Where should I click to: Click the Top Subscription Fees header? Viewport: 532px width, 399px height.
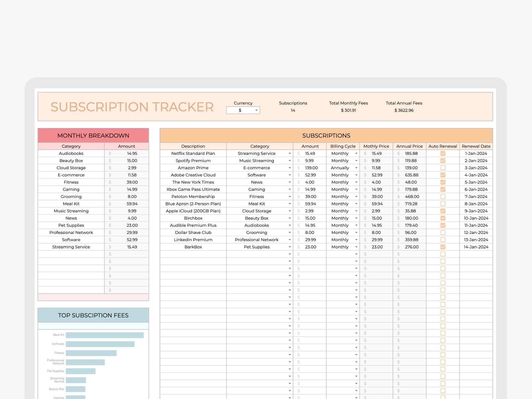pos(93,315)
